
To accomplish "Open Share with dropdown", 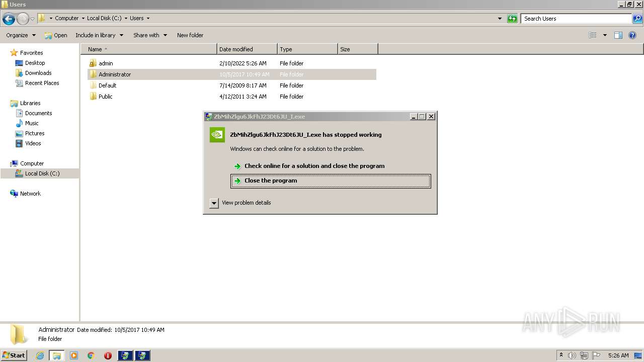I will pos(150,35).
